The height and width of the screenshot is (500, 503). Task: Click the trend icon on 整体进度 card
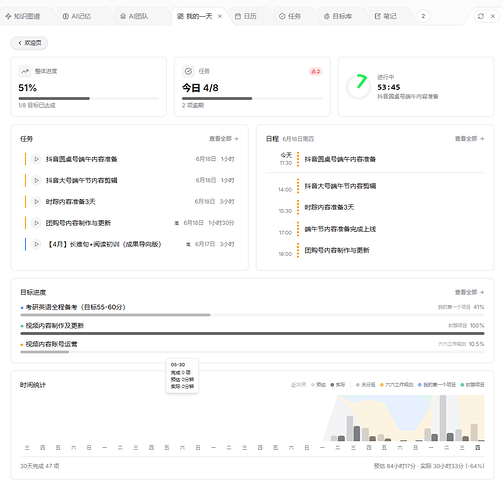coord(25,71)
